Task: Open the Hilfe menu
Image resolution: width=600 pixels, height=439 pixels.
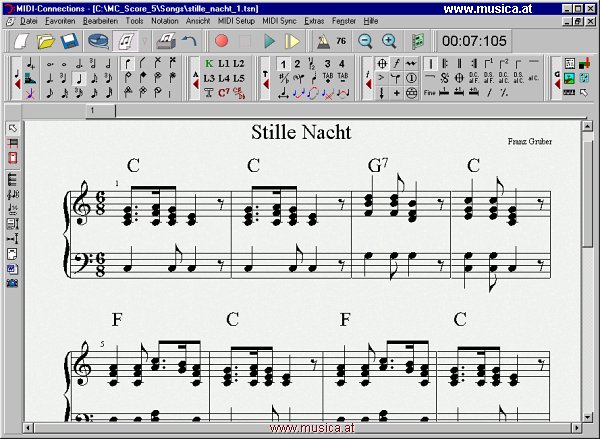Action: tap(371, 21)
